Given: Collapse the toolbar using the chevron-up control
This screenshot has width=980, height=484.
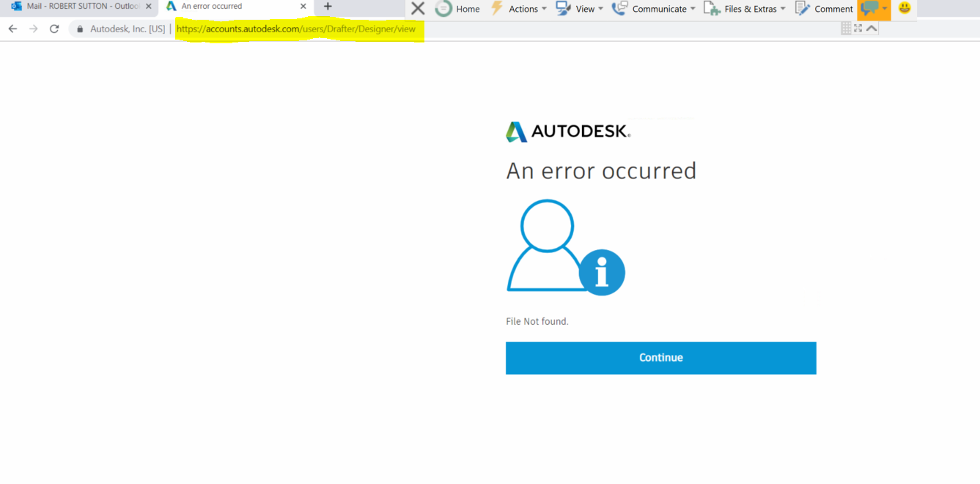Looking at the screenshot, I should coord(870,28).
